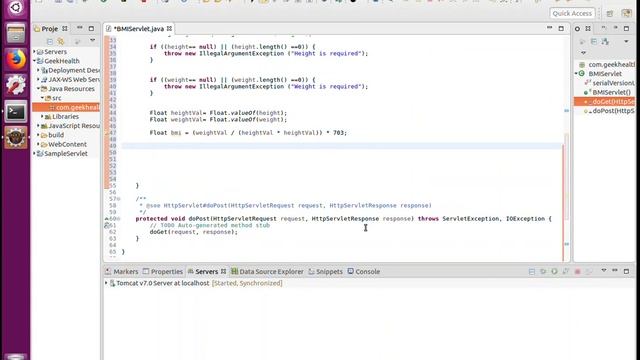Open the Ubuntu Dash search launcher
Screen dimensions: 640x360
[x=16, y=7]
